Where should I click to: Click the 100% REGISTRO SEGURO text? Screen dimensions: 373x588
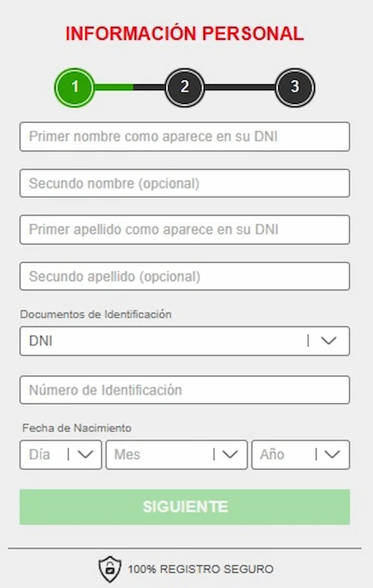[200, 569]
